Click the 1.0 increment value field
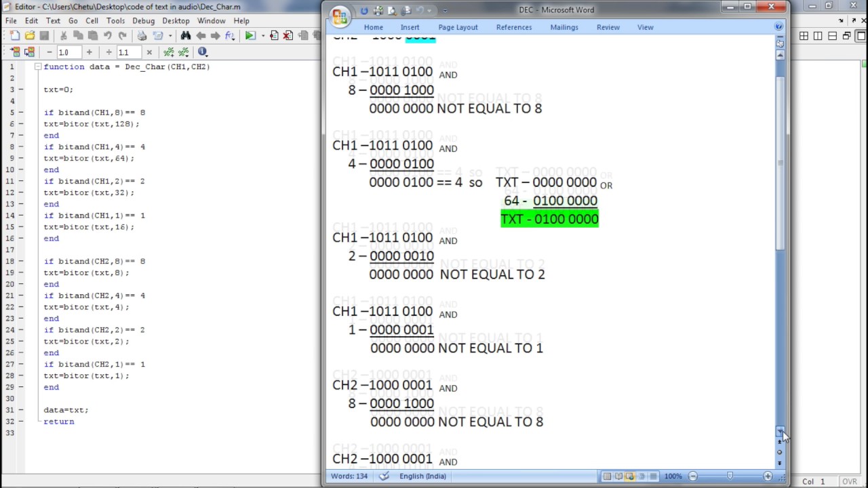868x488 pixels. click(69, 52)
